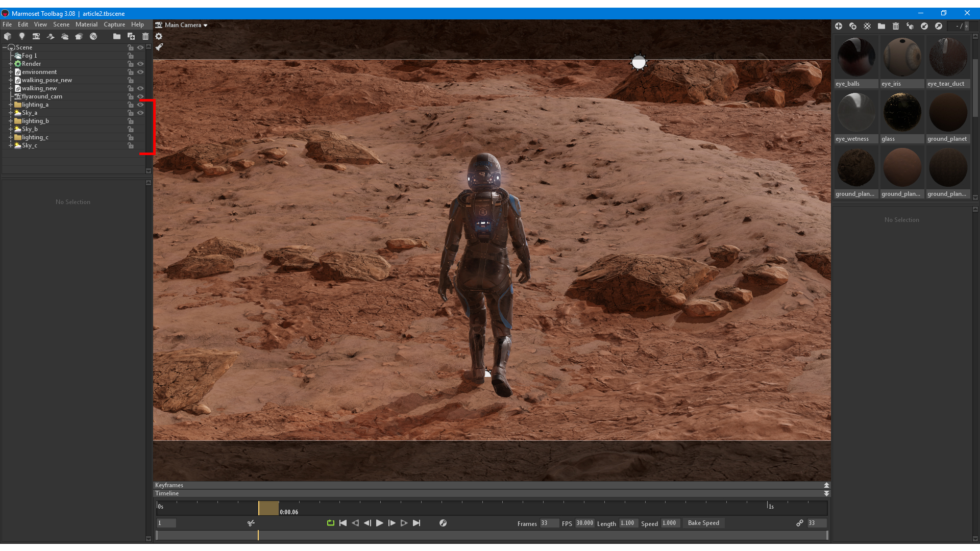Expand the Render tree item

tap(11, 64)
